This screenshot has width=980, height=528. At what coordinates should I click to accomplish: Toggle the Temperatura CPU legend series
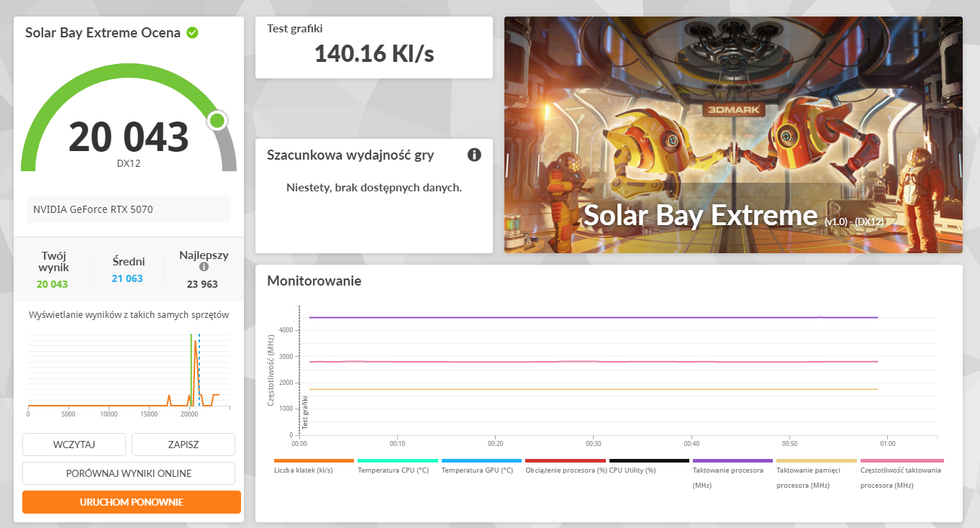tap(393, 470)
